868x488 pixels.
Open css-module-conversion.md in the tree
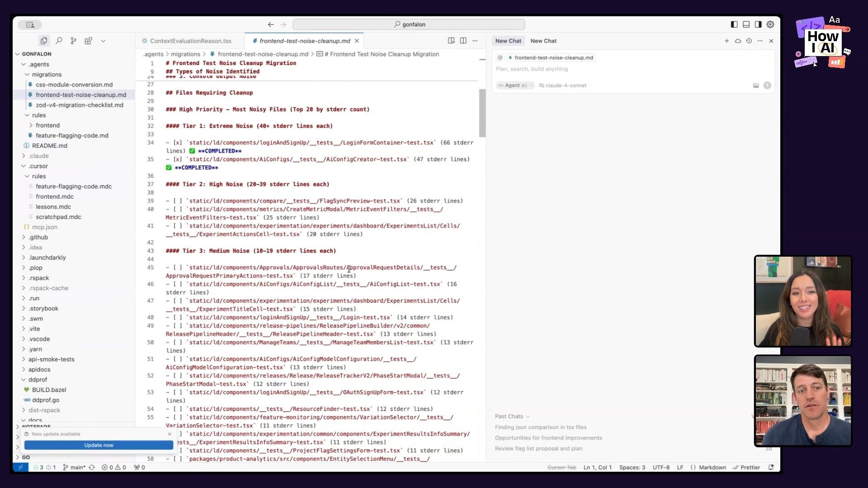pos(74,84)
